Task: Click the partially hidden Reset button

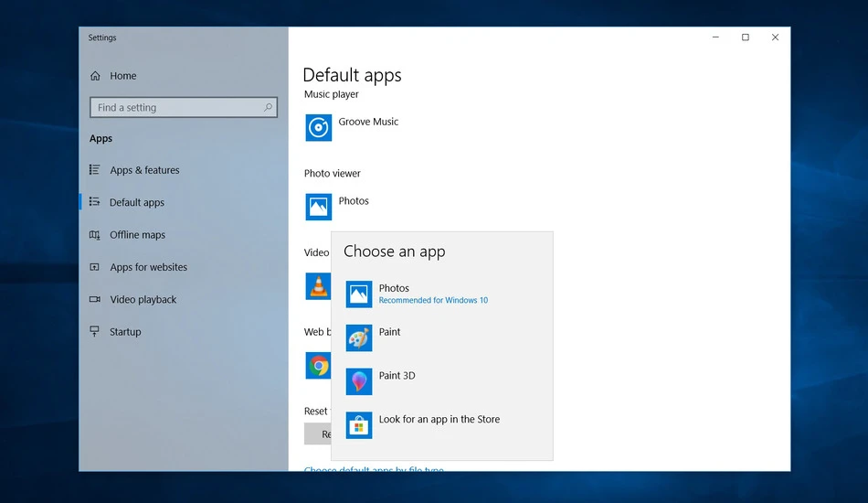Action: (318, 433)
